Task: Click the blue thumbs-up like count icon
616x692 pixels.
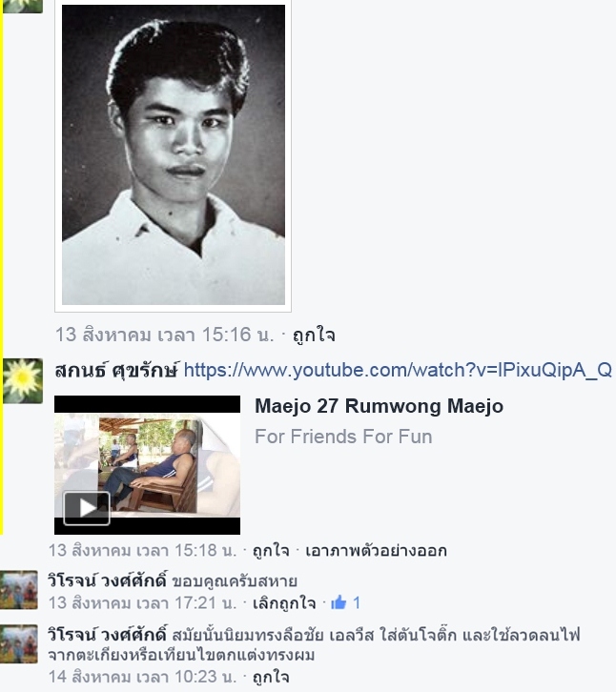Action: coord(339,602)
